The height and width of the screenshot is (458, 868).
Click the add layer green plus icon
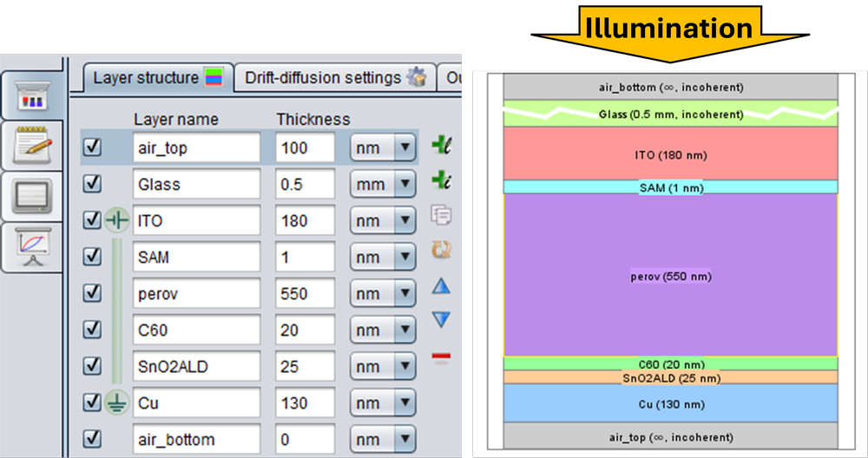[x=441, y=146]
